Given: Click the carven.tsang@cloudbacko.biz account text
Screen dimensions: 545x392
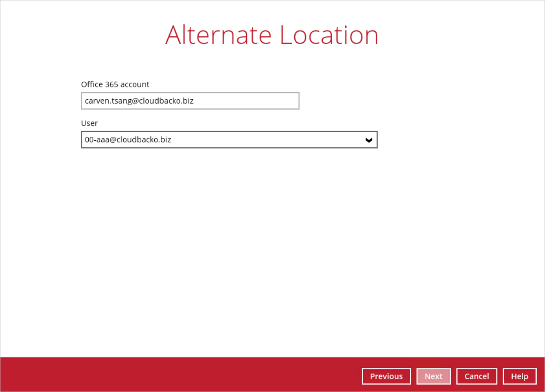Looking at the screenshot, I should point(139,101).
